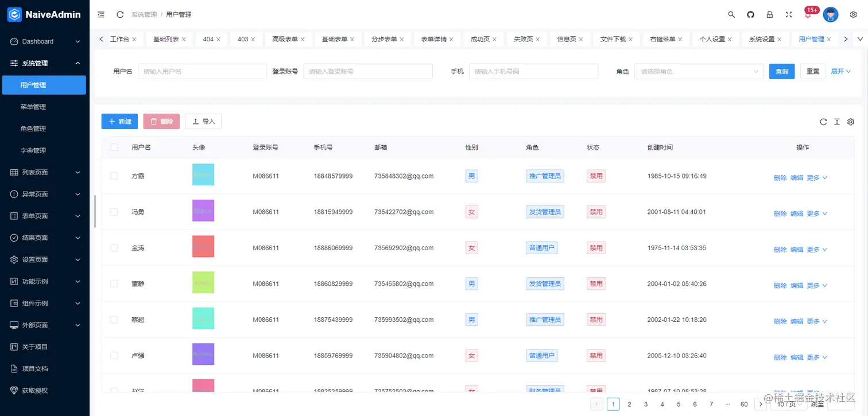Close the 用户管理 tab
868x416 pixels.
[829, 40]
